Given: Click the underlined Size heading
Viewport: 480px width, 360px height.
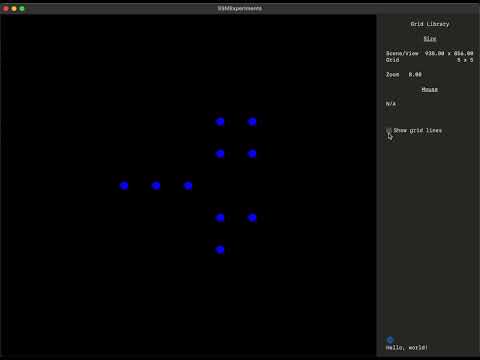Looking at the screenshot, I should [430, 39].
